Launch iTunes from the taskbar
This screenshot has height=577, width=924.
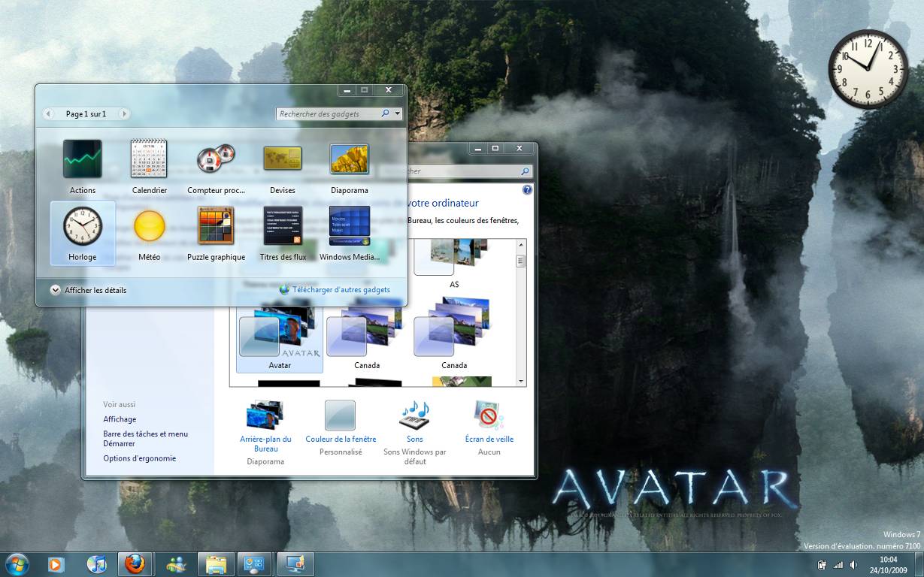(96, 563)
